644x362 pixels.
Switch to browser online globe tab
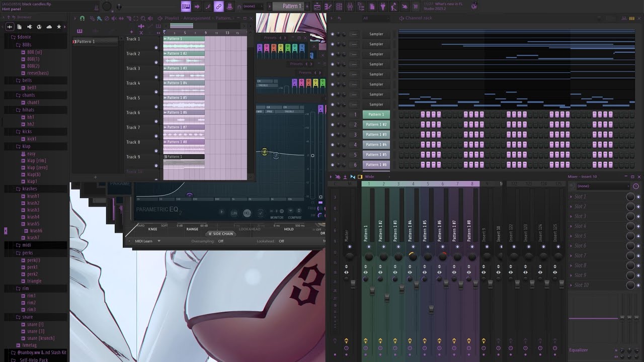coord(39,27)
